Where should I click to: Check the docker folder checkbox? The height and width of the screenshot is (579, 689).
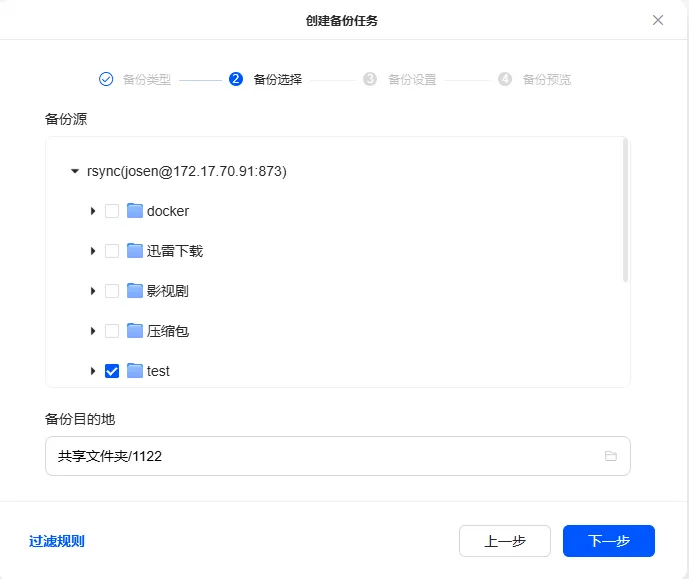[112, 211]
